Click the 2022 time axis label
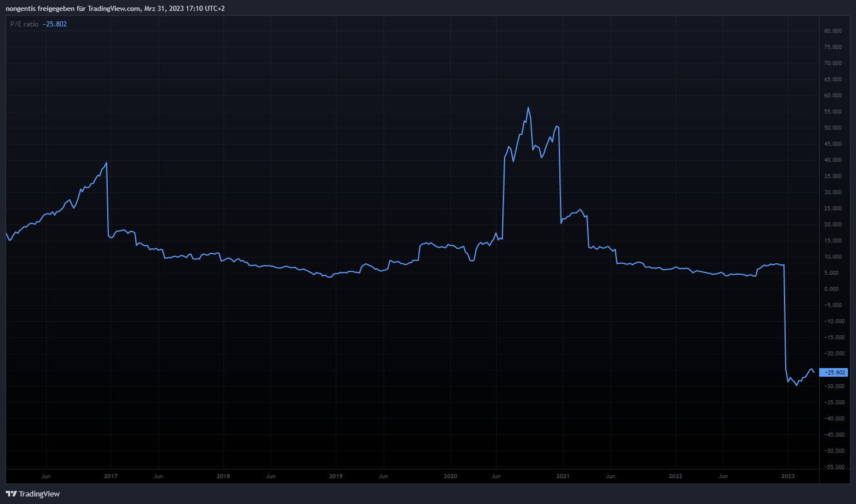 pos(675,476)
